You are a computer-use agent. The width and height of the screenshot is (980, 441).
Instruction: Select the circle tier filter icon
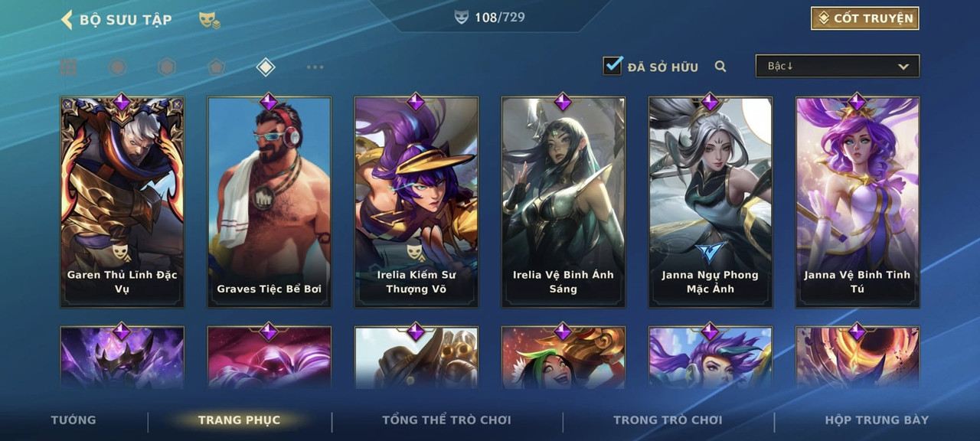117,67
